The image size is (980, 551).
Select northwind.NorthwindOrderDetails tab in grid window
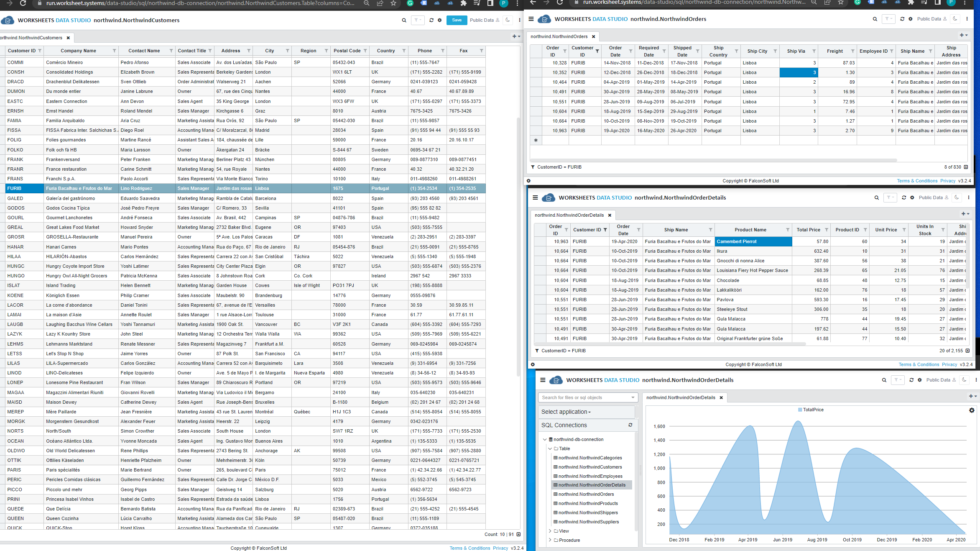[x=569, y=215]
